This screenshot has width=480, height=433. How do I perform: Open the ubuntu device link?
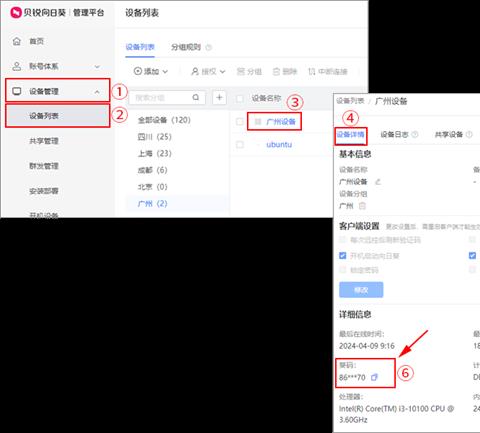279,145
